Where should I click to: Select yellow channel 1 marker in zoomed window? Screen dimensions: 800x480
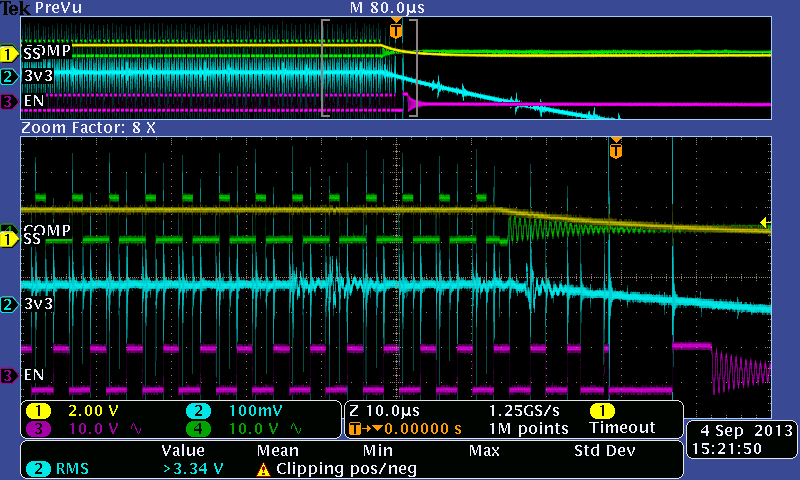[x=9, y=240]
